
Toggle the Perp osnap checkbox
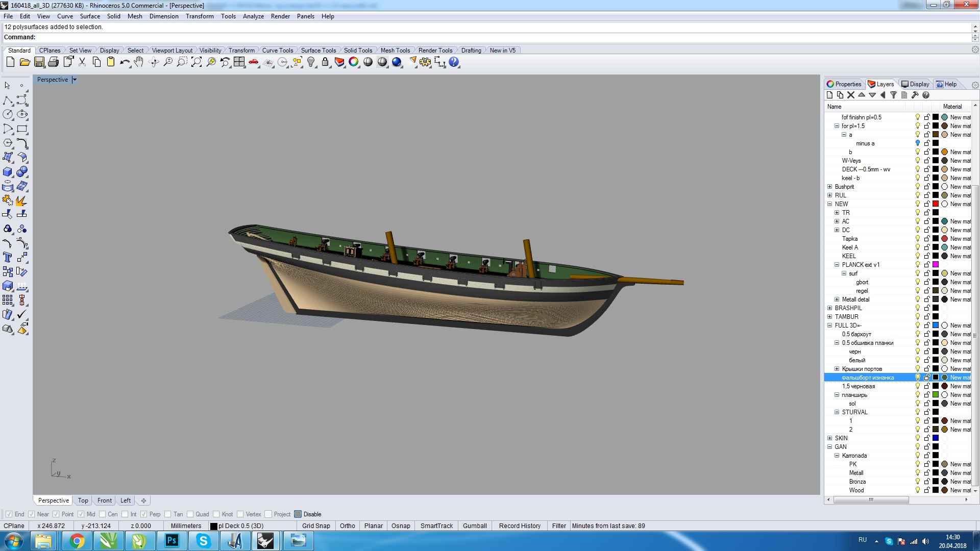click(144, 514)
